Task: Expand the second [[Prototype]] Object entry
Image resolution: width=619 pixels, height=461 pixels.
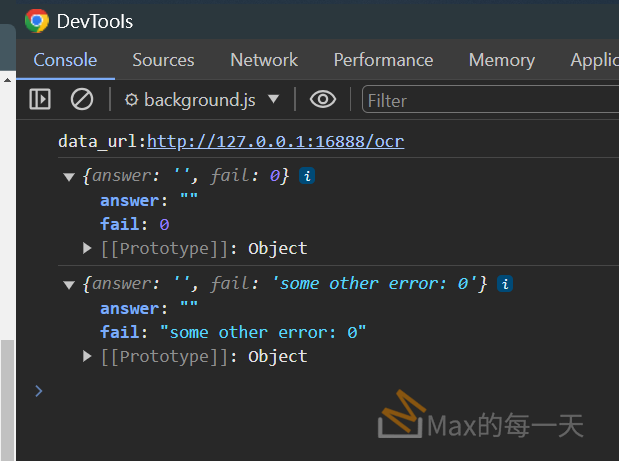Action: pos(88,356)
